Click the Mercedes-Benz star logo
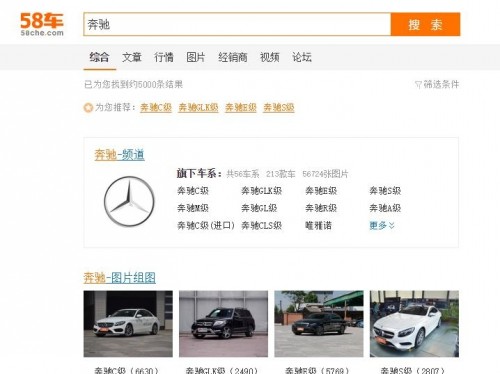The width and height of the screenshot is (500, 374). [129, 201]
